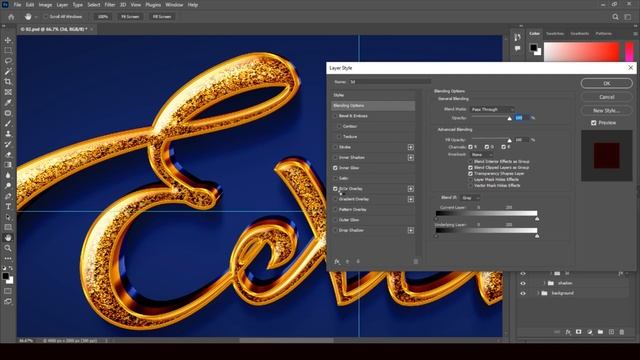Select the Clone Stamp tool
The width and height of the screenshot is (640, 360).
click(x=8, y=133)
